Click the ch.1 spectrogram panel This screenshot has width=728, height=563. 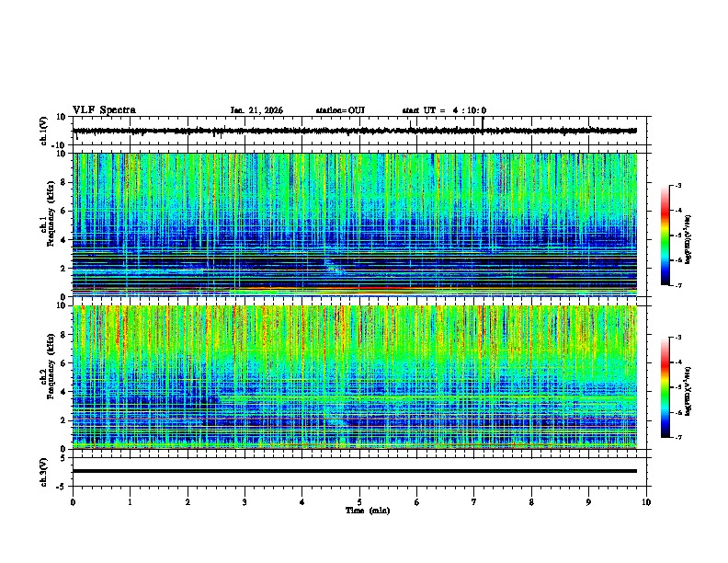355,224
